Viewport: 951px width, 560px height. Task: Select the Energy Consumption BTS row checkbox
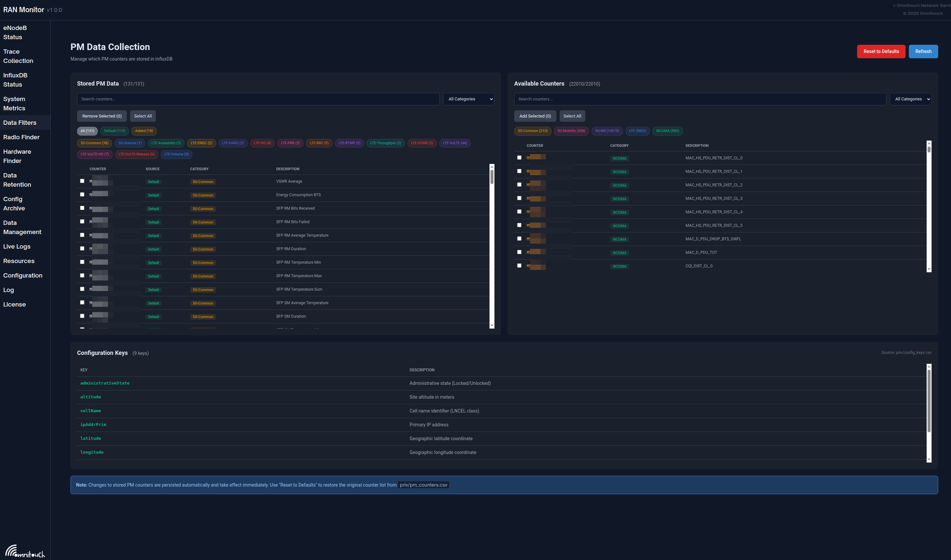tap(82, 195)
